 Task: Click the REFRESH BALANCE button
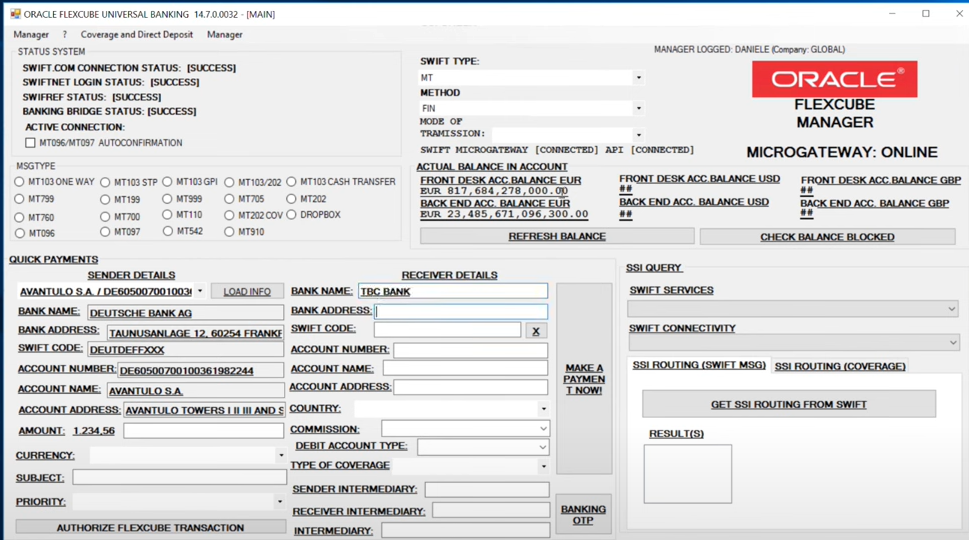pos(557,236)
